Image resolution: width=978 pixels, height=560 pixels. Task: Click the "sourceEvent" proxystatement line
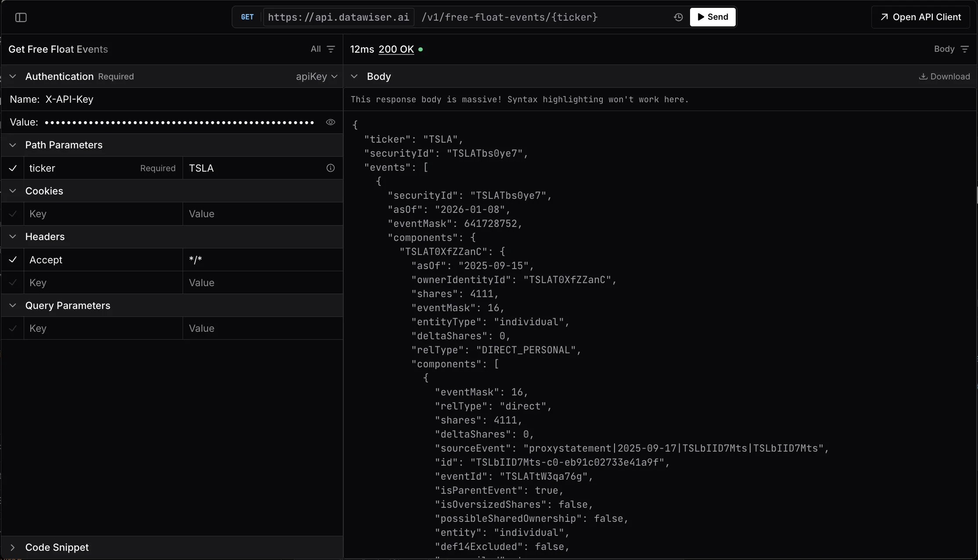pos(632,449)
